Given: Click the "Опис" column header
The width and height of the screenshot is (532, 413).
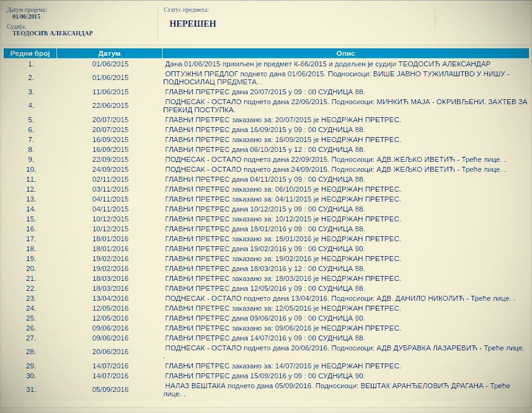Looking at the screenshot, I should 345,54.
